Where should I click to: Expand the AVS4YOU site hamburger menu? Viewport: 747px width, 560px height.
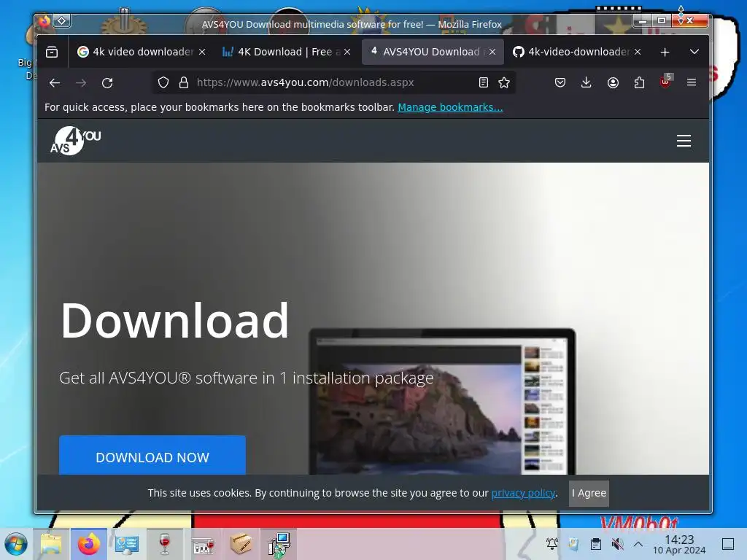pos(684,141)
